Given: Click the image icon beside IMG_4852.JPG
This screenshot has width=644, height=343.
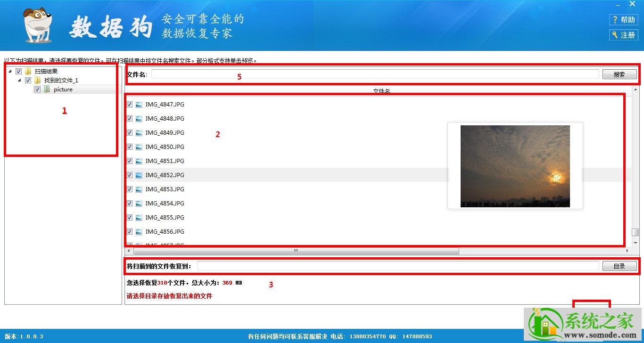Looking at the screenshot, I should [138, 175].
